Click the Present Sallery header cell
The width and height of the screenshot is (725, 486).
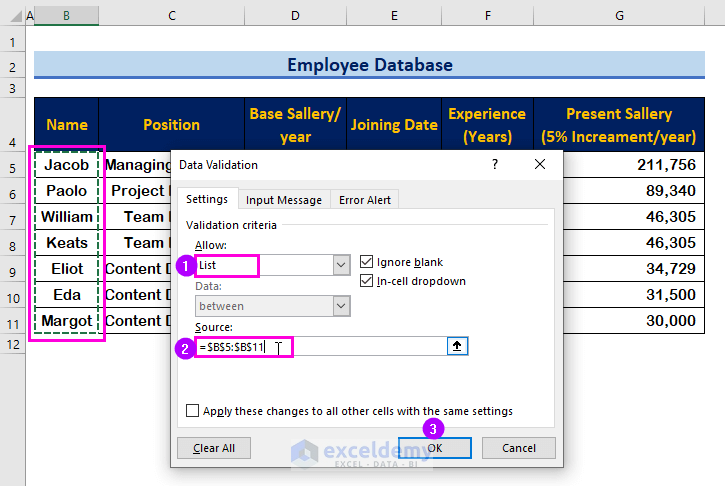tap(619, 124)
